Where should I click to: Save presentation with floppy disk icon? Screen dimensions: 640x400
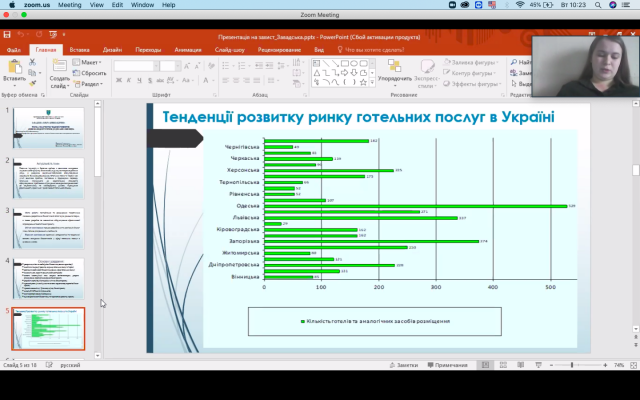(x=7, y=35)
